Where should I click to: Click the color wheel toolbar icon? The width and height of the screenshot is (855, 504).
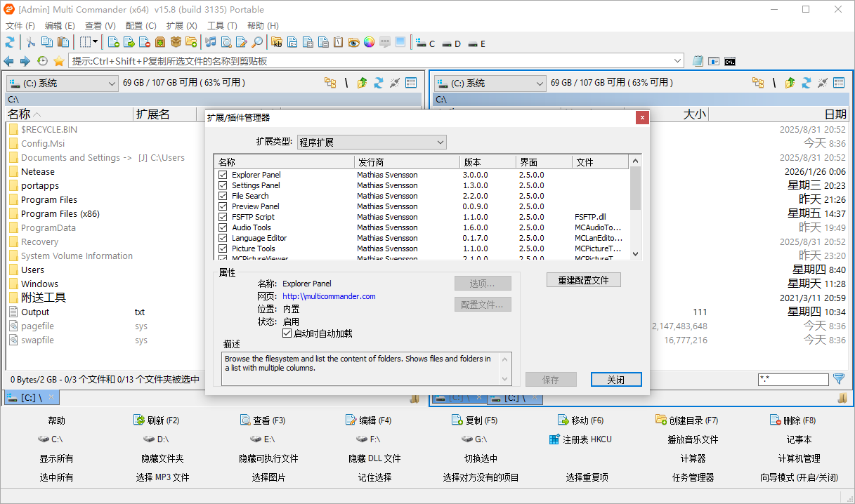coord(368,43)
